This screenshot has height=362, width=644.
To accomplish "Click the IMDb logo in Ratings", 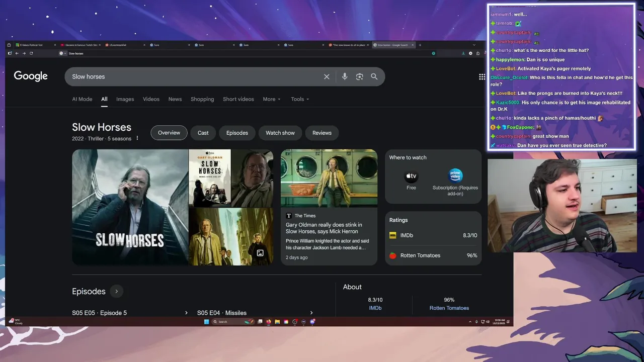I will [x=393, y=235].
